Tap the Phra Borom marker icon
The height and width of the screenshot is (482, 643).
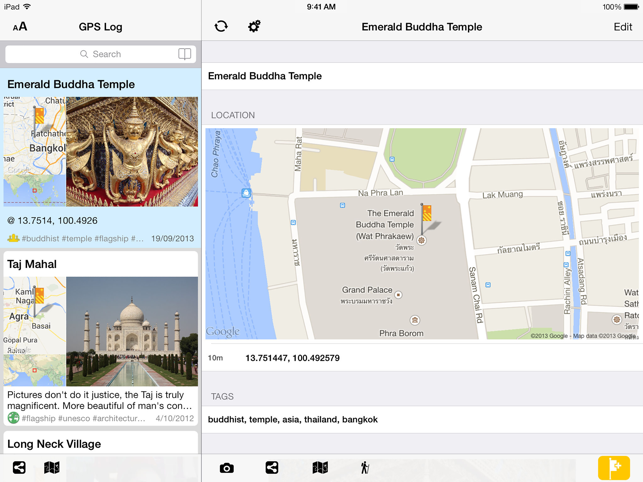415,320
